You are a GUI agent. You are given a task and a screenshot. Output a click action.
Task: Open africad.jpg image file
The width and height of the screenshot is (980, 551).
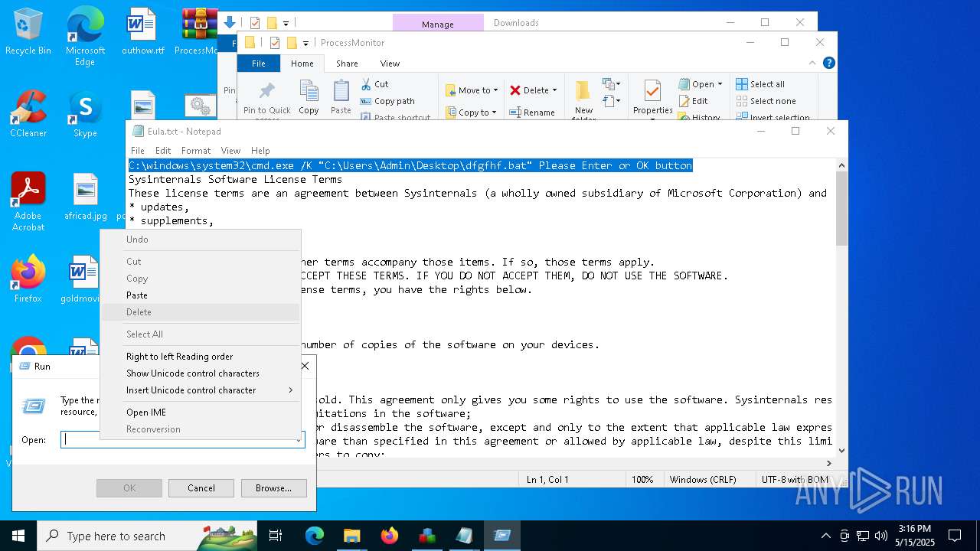pos(85,197)
